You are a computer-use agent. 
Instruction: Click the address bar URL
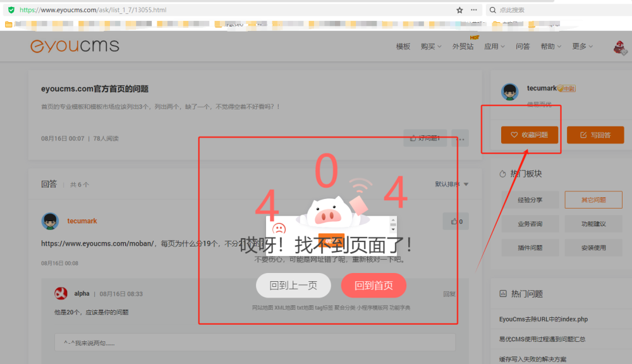(93, 9)
